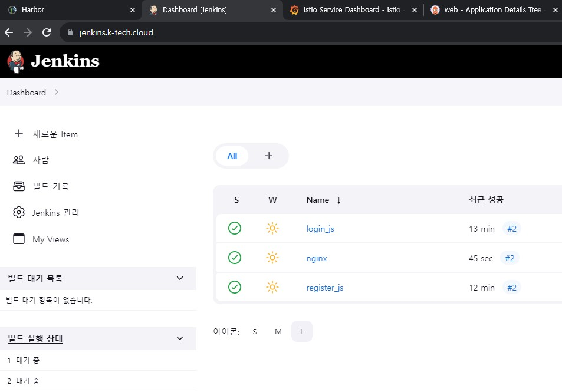Close the Harbor browser tab

click(x=133, y=10)
